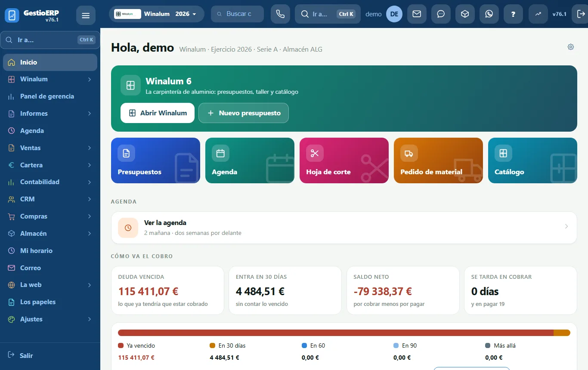Expand the Ventas sidebar section

tap(50, 148)
